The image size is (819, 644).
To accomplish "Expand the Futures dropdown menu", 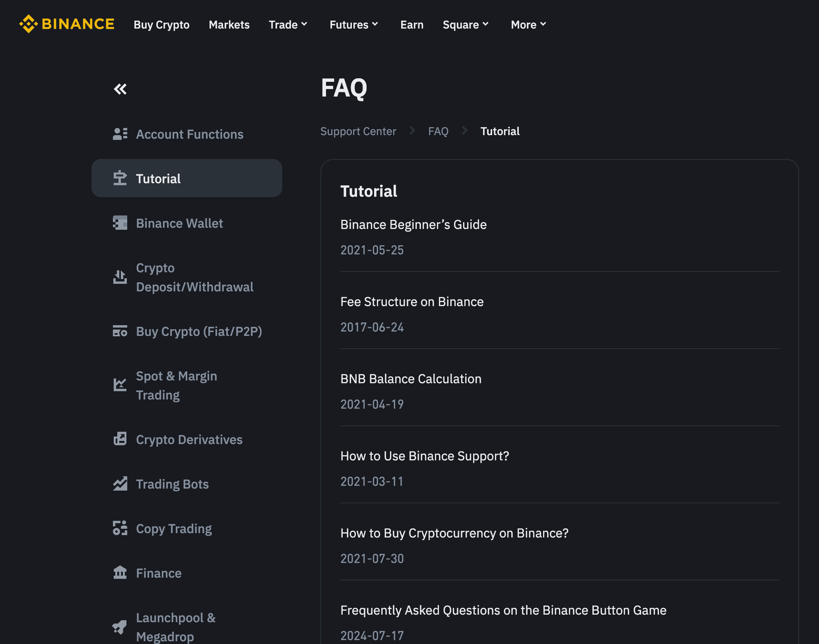I will coord(354,25).
